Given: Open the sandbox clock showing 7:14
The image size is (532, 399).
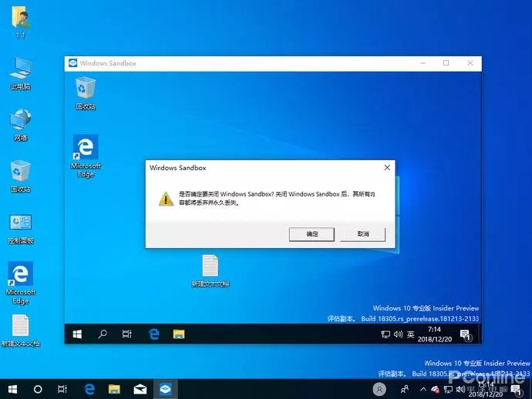Looking at the screenshot, I should (435, 334).
